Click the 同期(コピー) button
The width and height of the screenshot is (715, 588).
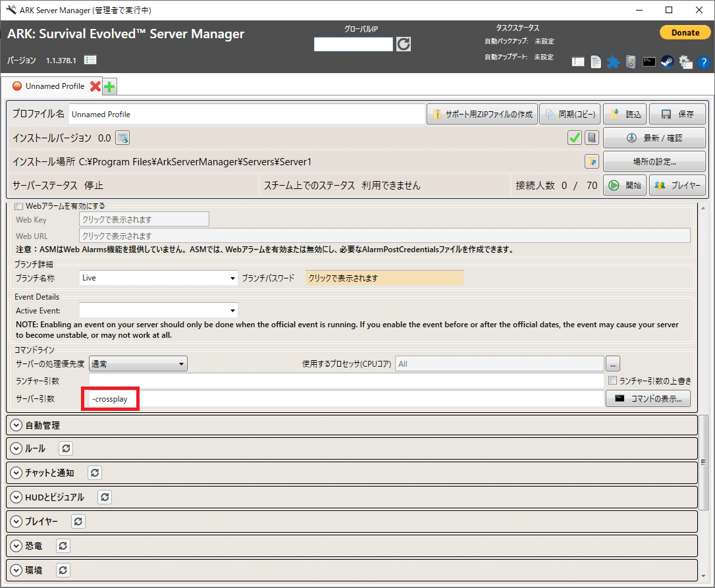pyautogui.click(x=570, y=114)
